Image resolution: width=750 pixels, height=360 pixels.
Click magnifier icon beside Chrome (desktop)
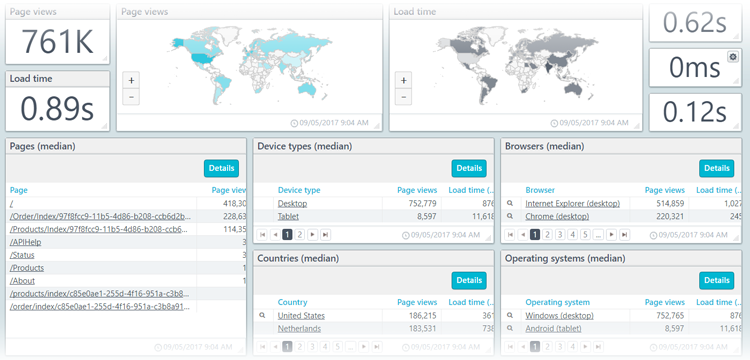[x=510, y=217]
